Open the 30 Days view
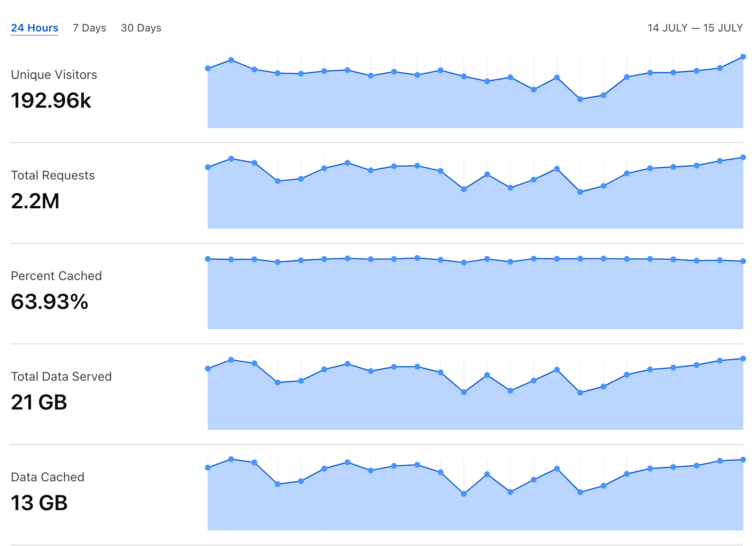 point(141,28)
